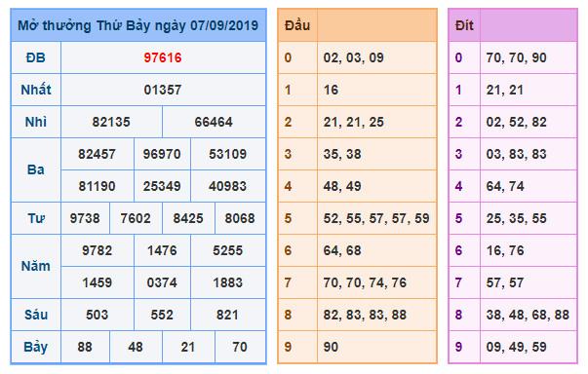Pick Năm prize number 1459
Screen dimensions: 588x374
[98, 282]
